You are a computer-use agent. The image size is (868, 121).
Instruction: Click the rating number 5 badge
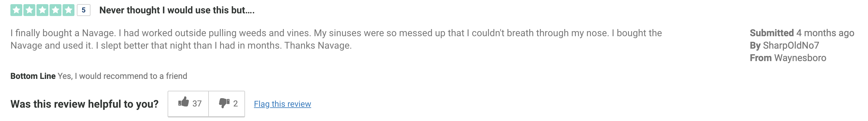click(84, 10)
